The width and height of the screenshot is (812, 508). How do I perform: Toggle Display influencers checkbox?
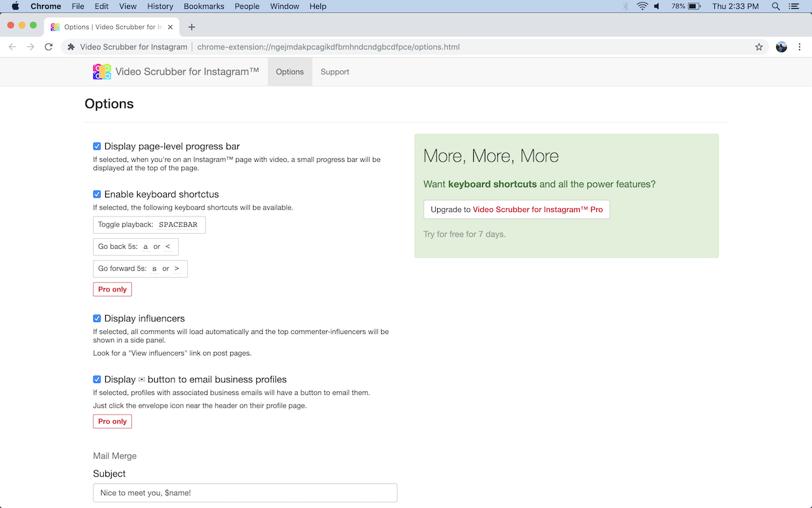pyautogui.click(x=97, y=318)
